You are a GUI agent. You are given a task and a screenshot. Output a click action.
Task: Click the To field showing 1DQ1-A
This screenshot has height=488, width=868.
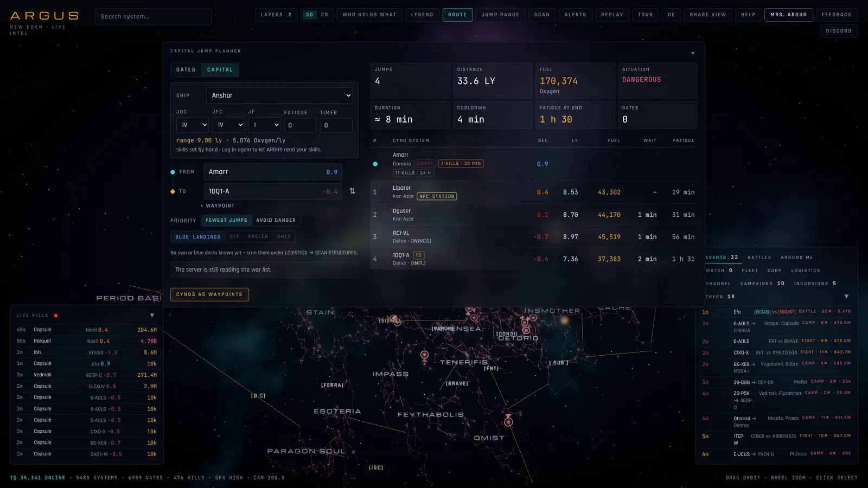(x=273, y=191)
